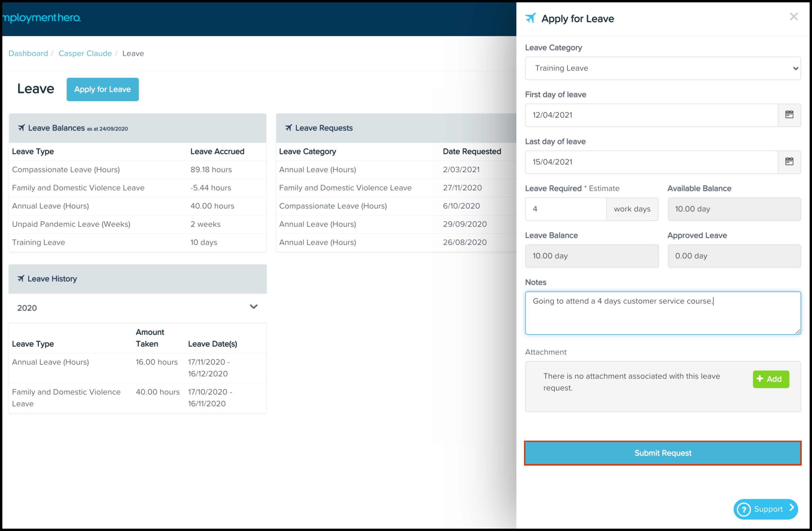812x531 pixels.
Task: Open the last day of leave calendar picker
Action: 789,162
